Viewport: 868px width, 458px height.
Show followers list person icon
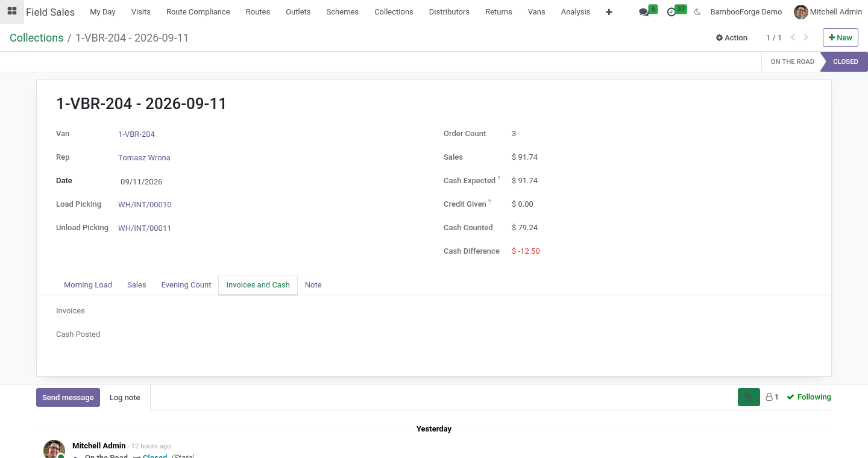coord(772,397)
